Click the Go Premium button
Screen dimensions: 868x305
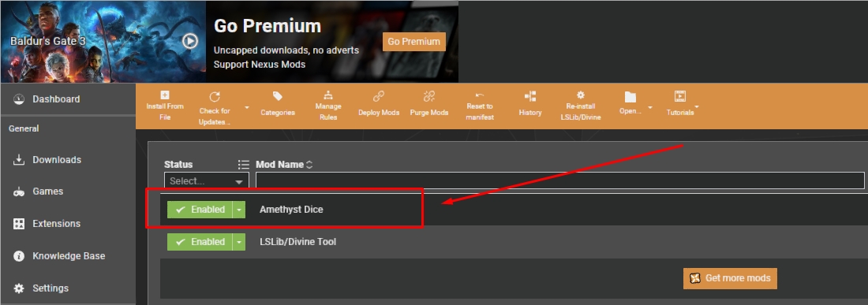click(414, 42)
